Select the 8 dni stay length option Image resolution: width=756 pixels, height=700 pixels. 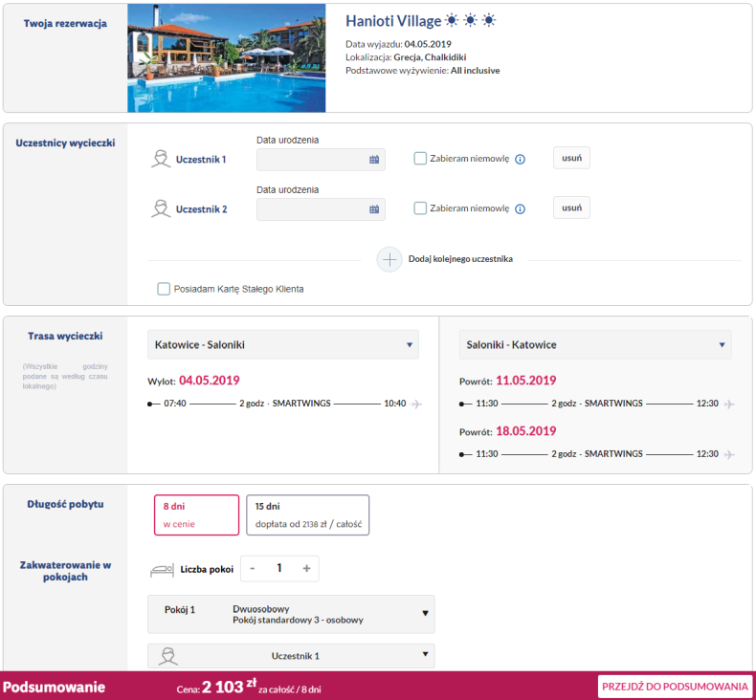(196, 515)
